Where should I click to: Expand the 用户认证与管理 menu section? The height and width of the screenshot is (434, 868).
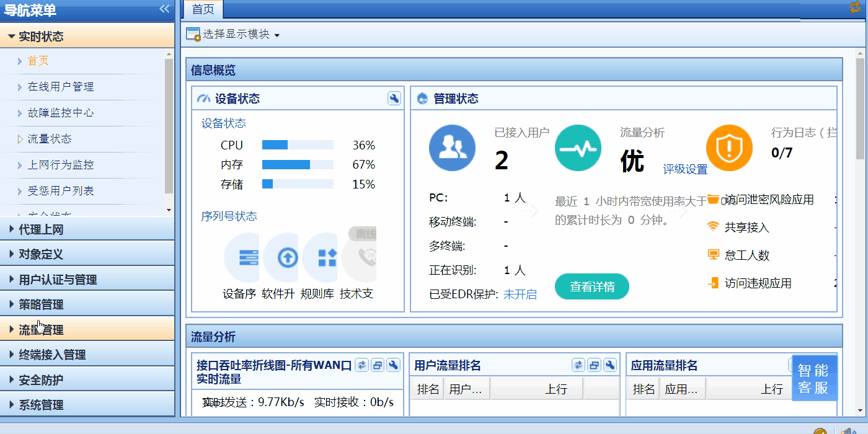tap(87, 280)
